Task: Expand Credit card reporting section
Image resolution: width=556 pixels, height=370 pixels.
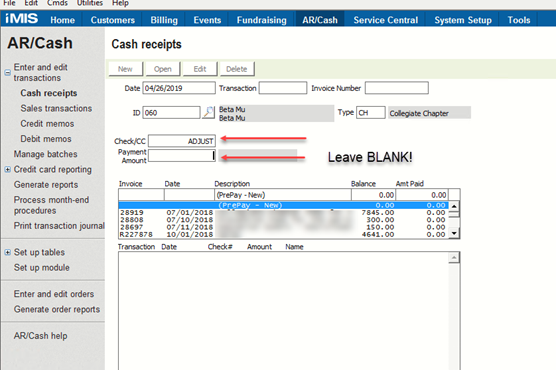Action: tap(7, 170)
